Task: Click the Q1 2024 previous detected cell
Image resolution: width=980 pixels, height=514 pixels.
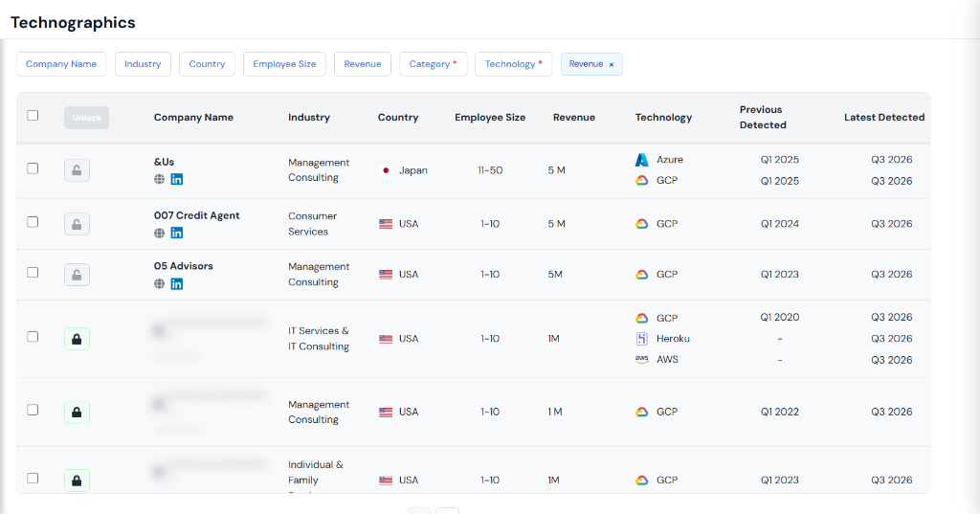Action: 779,224
